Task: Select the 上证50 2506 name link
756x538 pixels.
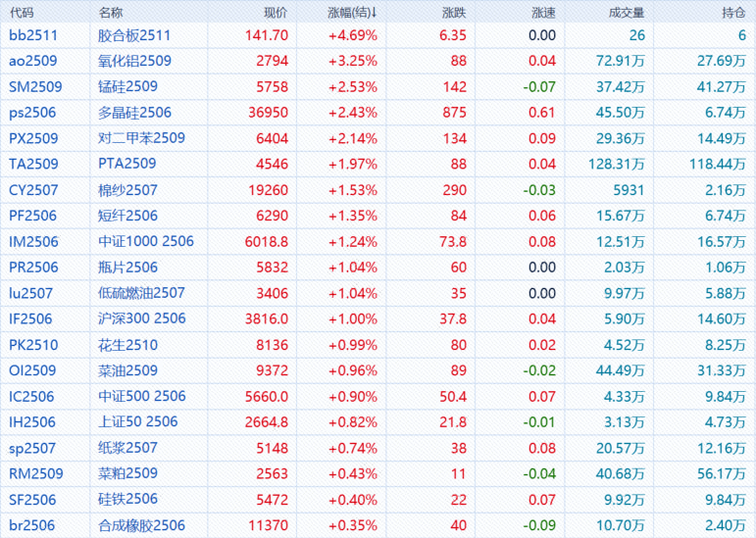Action: point(138,422)
